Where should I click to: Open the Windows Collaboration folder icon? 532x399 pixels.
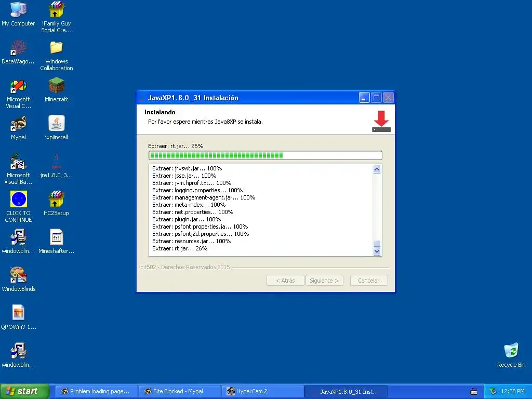click(x=56, y=47)
